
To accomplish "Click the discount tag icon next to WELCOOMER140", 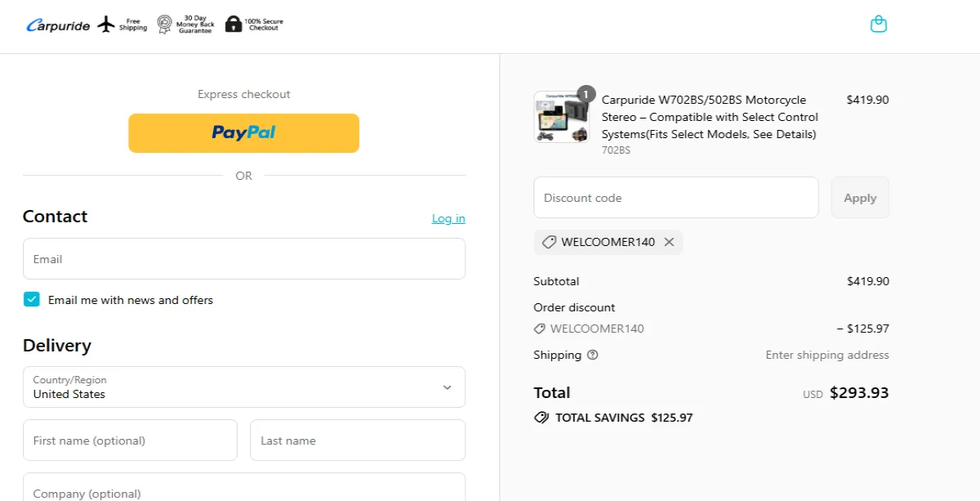I will 548,242.
